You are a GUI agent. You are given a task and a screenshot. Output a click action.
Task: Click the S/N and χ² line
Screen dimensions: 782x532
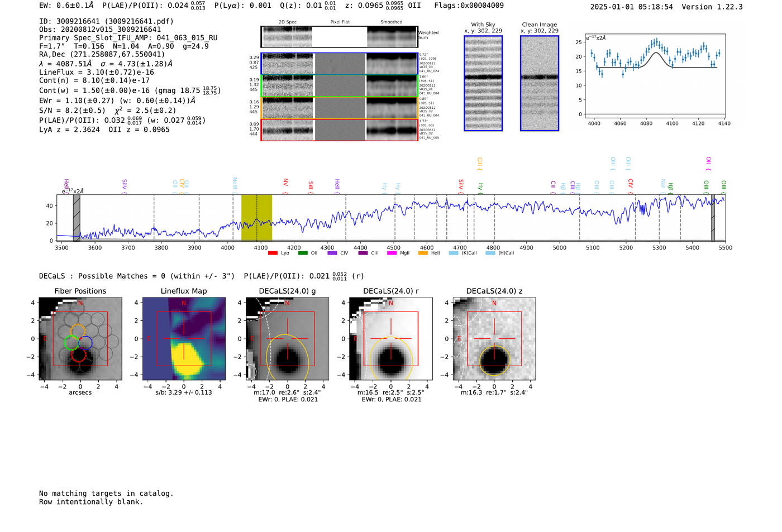click(108, 111)
